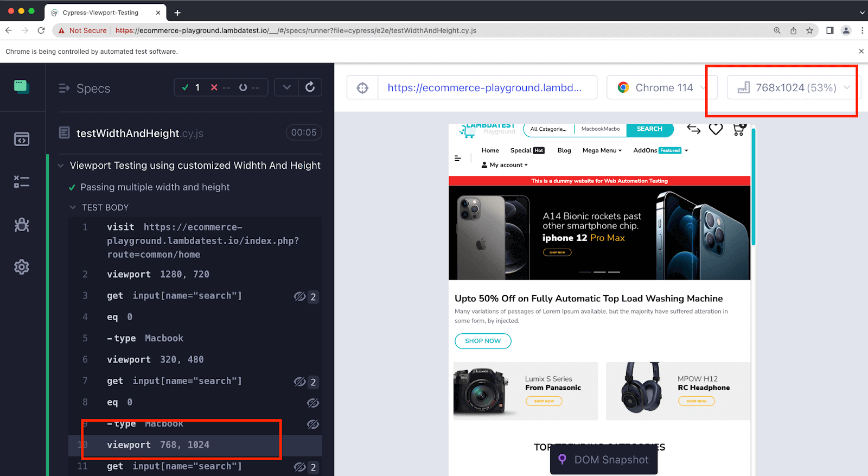Click the Runs sidebar icon
This screenshot has width=868, height=476.
click(x=22, y=182)
